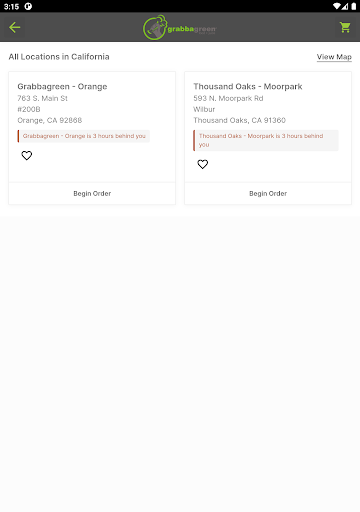Screen dimensions: 360x512
Task: Tap the 593 N. Moorpark Rd address
Action: click(x=228, y=98)
